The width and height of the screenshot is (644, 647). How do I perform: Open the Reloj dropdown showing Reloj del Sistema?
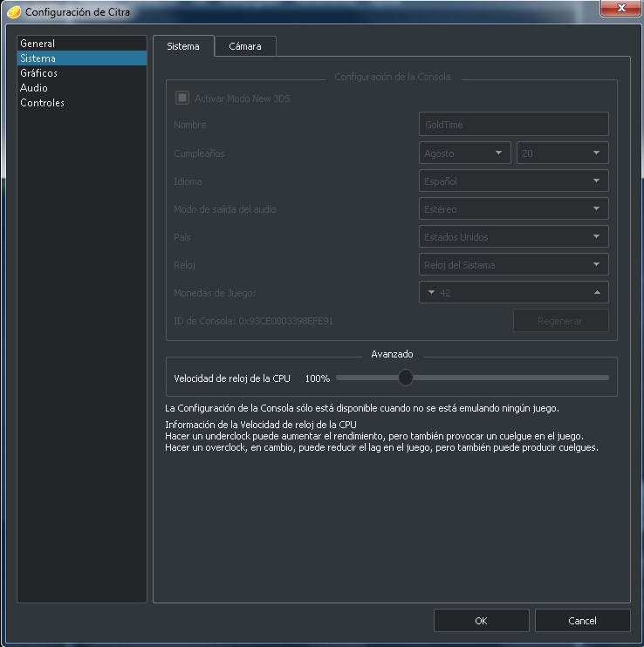coord(514,264)
